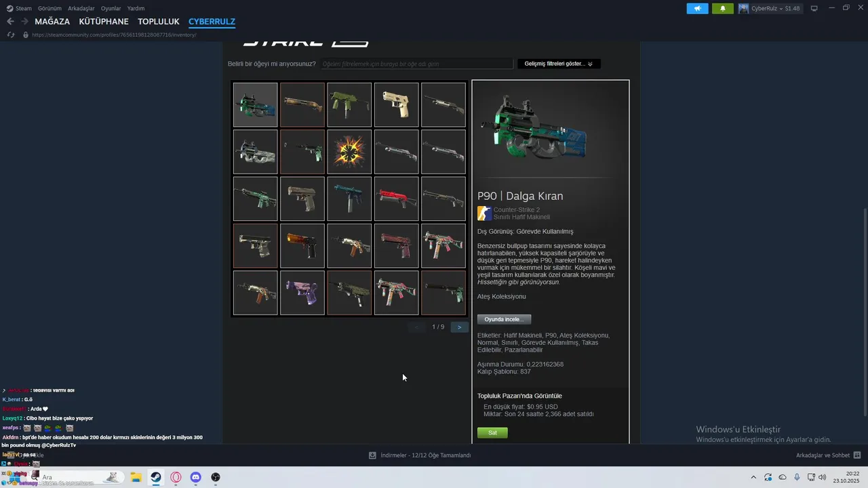Select the green-blue P90 inventory thumbnail
Viewport: 868px width, 488px height.
255,105
